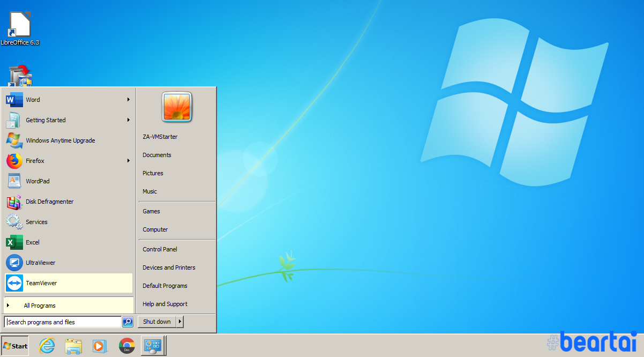This screenshot has width=644, height=357.
Task: Expand the Firefox jump list arrow
Action: pyautogui.click(x=129, y=161)
